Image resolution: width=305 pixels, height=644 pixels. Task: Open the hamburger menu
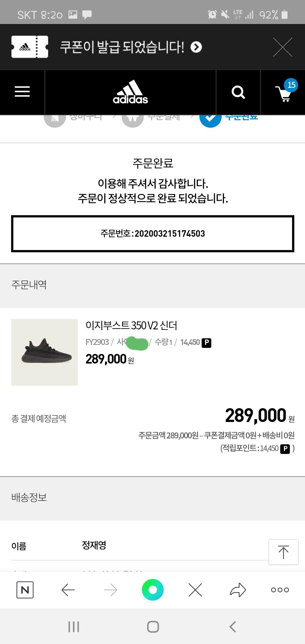tap(22, 92)
